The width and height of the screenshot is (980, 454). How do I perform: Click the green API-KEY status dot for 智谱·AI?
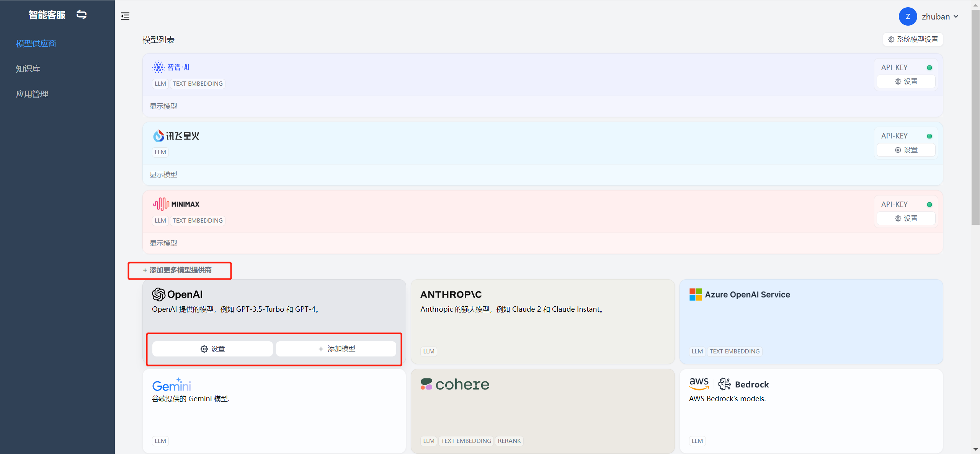coord(929,68)
